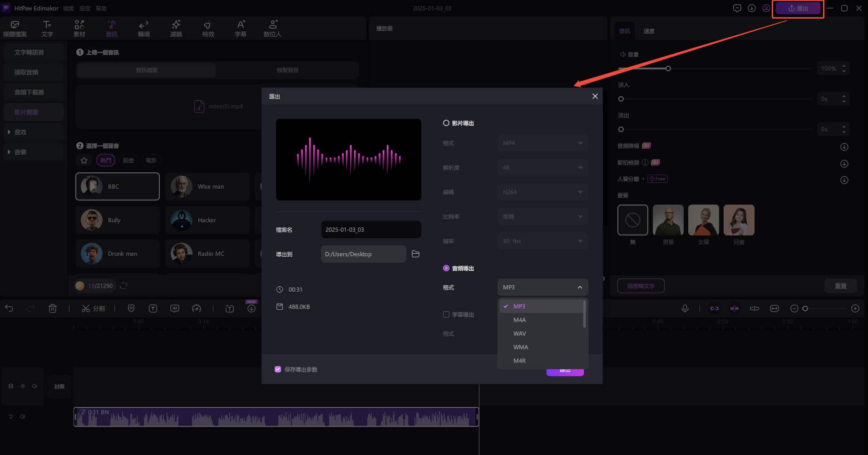This screenshot has width=868, height=455.
Task: Enable the 字幕導出 subtitle export checkbox
Action: coord(446,314)
